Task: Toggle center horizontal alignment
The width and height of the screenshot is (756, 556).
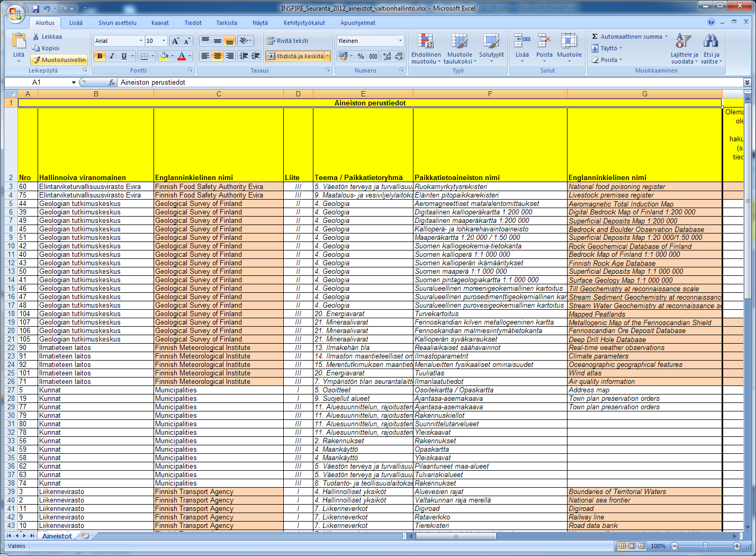Action: [218, 56]
